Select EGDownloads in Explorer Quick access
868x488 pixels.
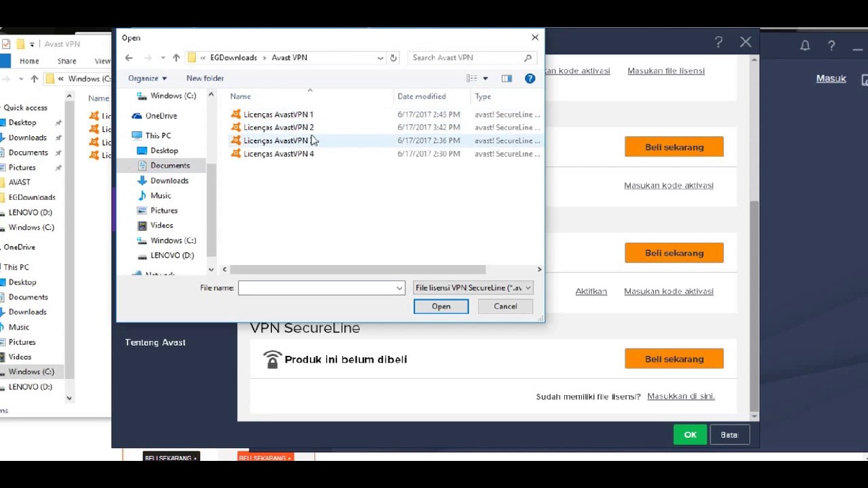(32, 197)
